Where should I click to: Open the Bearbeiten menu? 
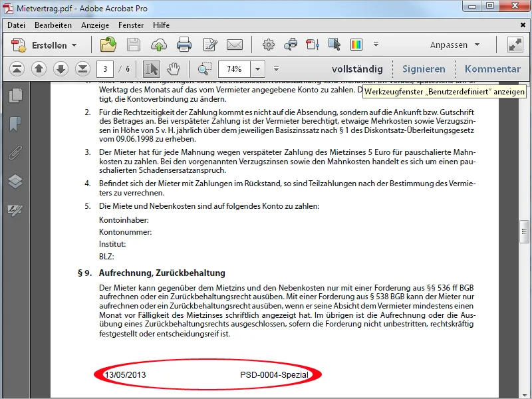(x=53, y=25)
